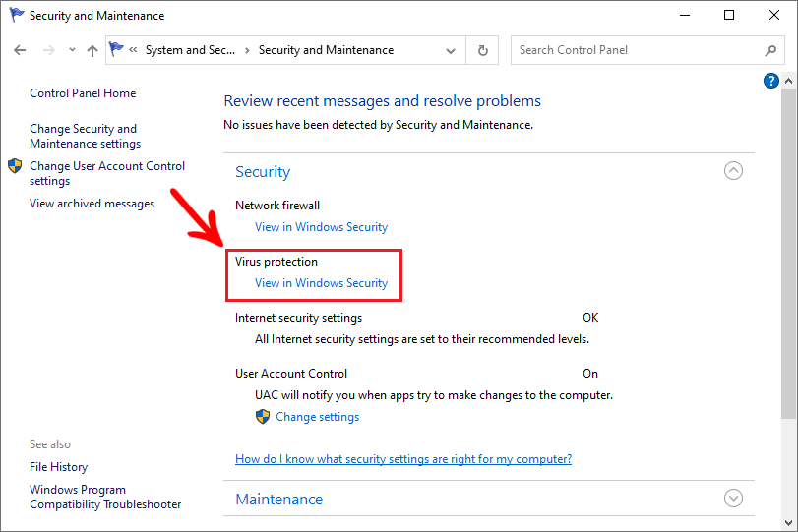The height and width of the screenshot is (532, 798).
Task: Click the magnifier search icon
Action: 770,50
